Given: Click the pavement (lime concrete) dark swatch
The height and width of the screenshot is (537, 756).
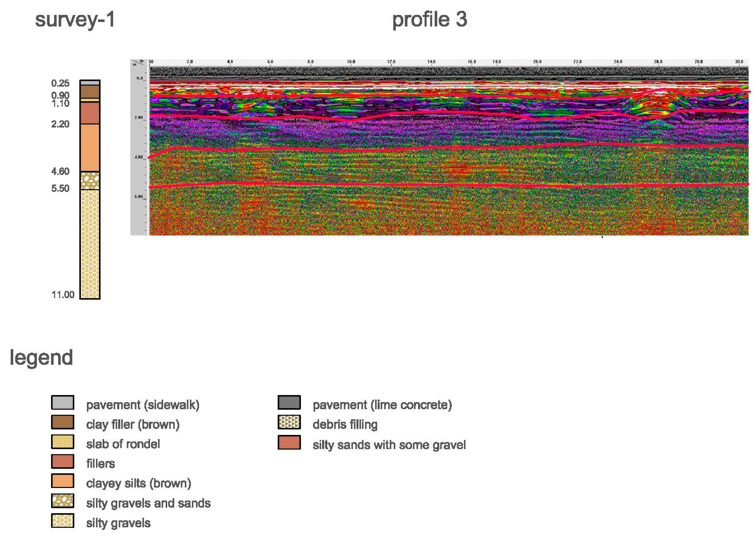Looking at the screenshot, I should [x=289, y=403].
